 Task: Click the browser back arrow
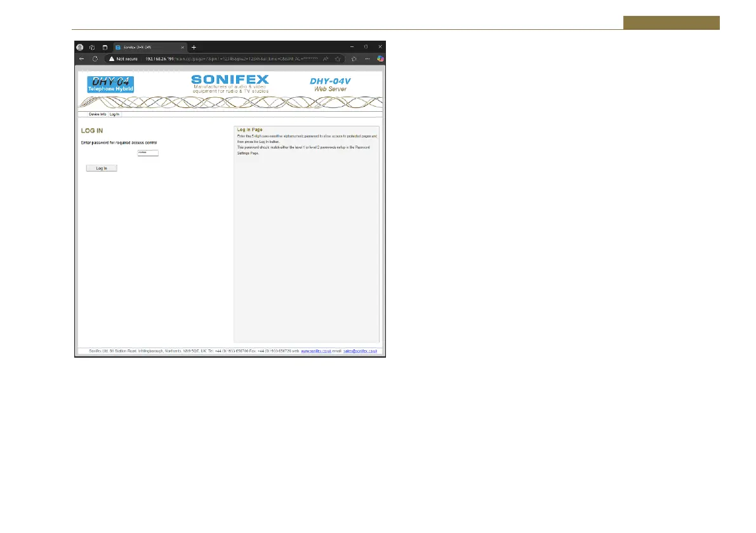click(x=81, y=58)
